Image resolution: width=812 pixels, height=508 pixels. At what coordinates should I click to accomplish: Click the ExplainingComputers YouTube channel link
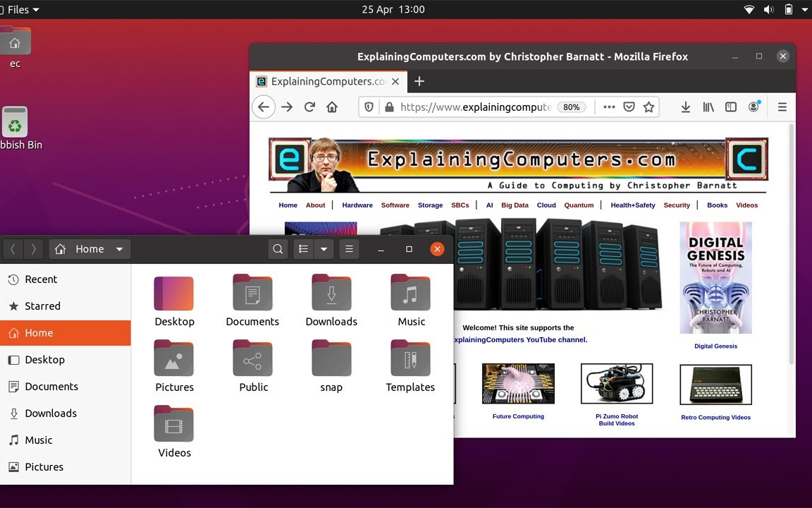pyautogui.click(x=520, y=339)
